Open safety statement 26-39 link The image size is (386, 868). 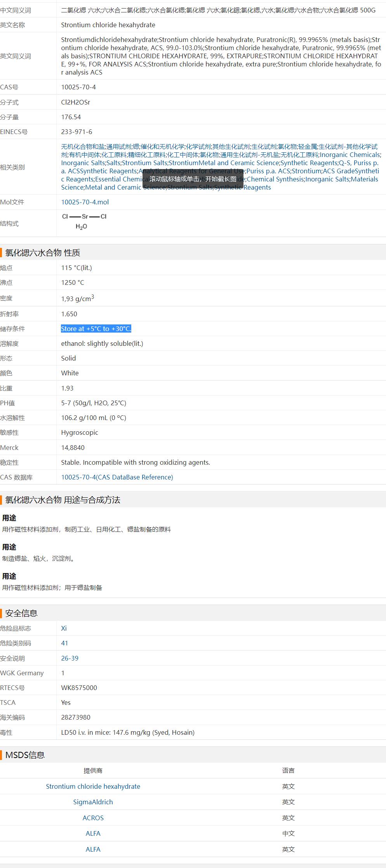click(70, 658)
